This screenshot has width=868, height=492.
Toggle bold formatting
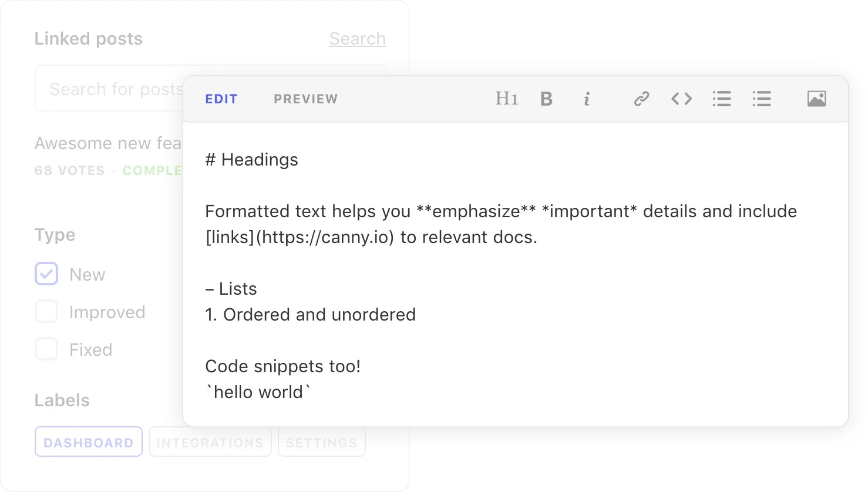click(x=546, y=99)
